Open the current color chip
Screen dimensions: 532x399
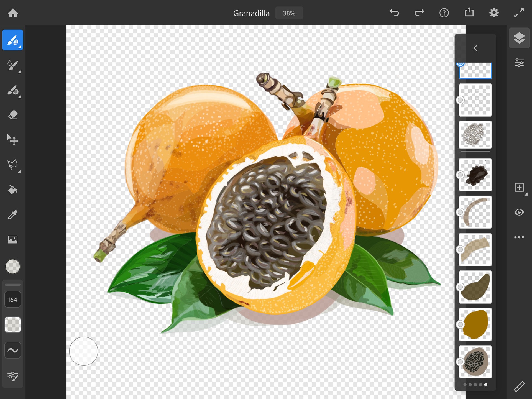pos(13,267)
